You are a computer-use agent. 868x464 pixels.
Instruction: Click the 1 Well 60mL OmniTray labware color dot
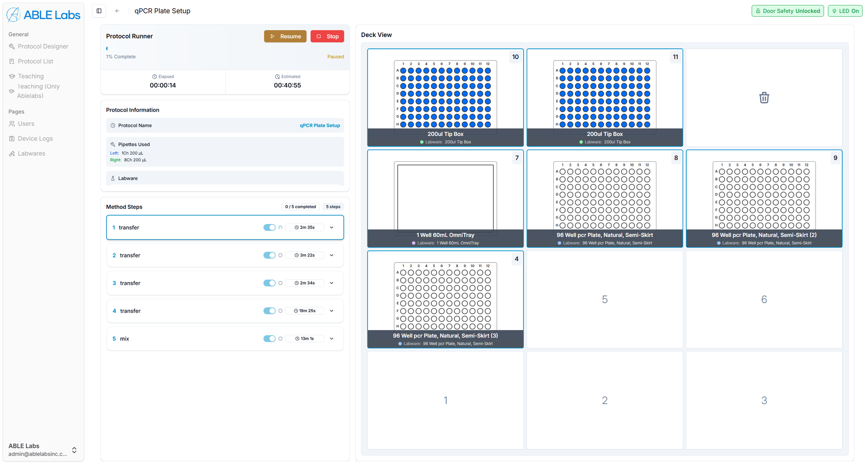[414, 243]
